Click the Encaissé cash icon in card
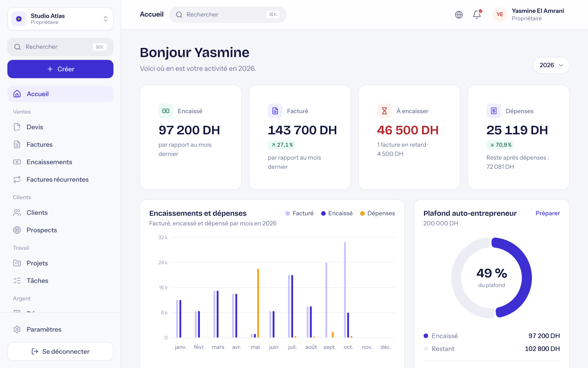Image resolution: width=588 pixels, height=368 pixels. 166,111
